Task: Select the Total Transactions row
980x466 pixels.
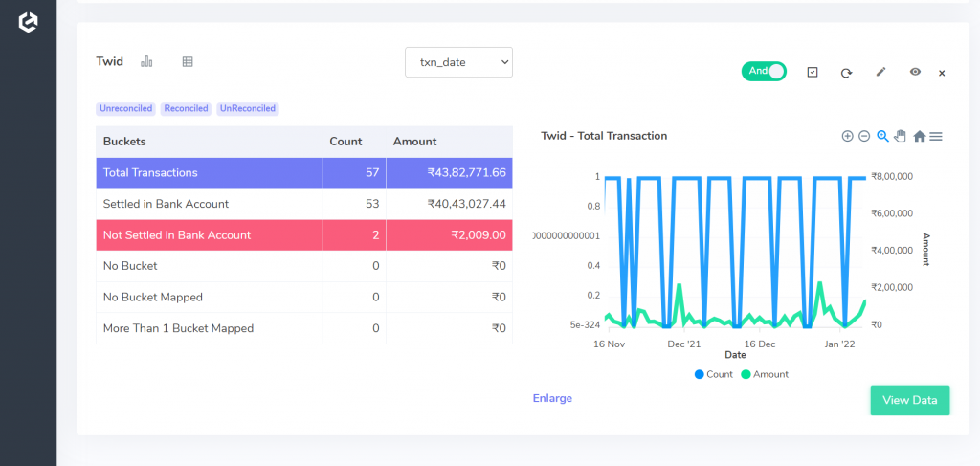Action: (x=304, y=172)
